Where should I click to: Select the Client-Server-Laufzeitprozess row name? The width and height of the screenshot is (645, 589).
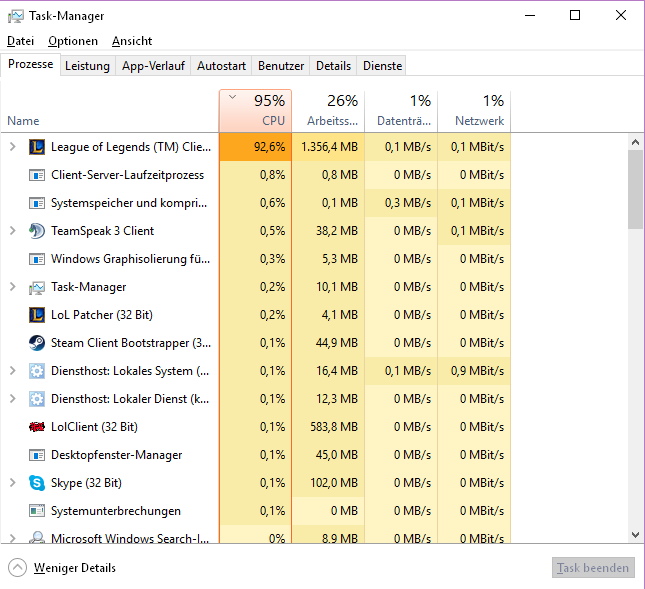(x=128, y=175)
